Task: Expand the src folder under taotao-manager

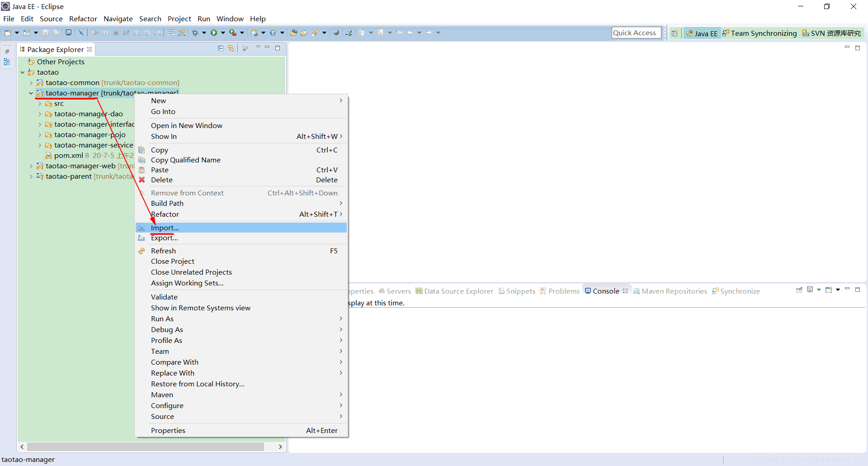Action: tap(40, 104)
